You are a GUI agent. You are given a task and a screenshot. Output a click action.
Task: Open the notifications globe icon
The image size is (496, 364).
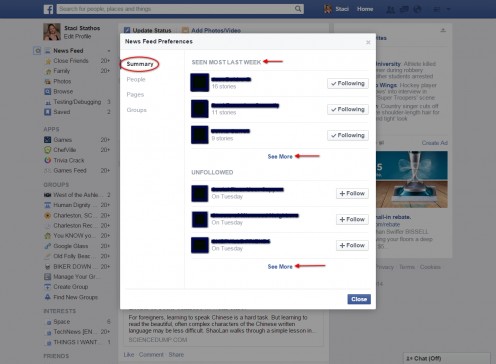click(417, 9)
